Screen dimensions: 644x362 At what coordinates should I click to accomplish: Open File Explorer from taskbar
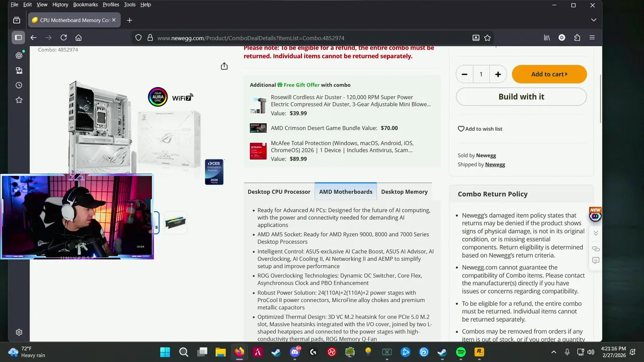point(220,352)
